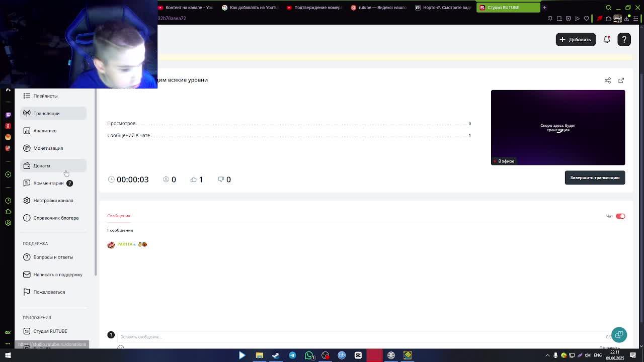This screenshot has height=362, width=644.
Task: Click the Вопросы и ответы question icon
Action: click(x=27, y=257)
